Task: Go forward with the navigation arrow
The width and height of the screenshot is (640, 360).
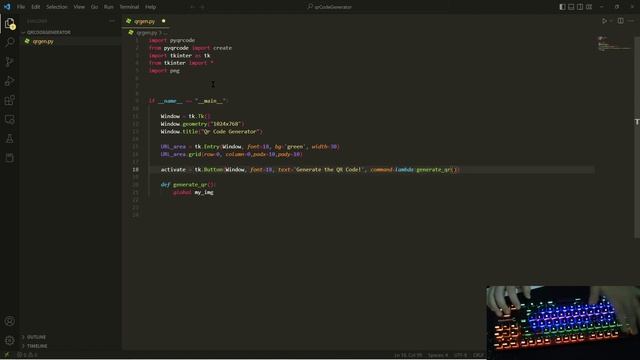Action: click(202, 7)
